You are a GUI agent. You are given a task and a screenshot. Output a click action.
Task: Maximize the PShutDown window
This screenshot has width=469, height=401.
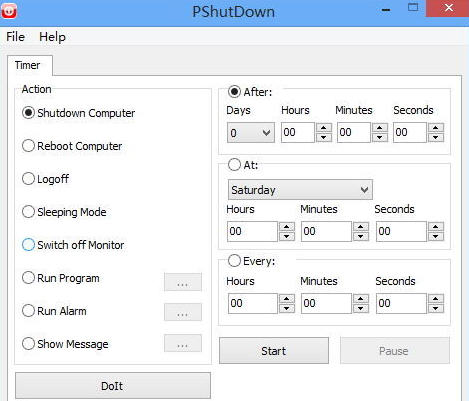tap(413, 8)
